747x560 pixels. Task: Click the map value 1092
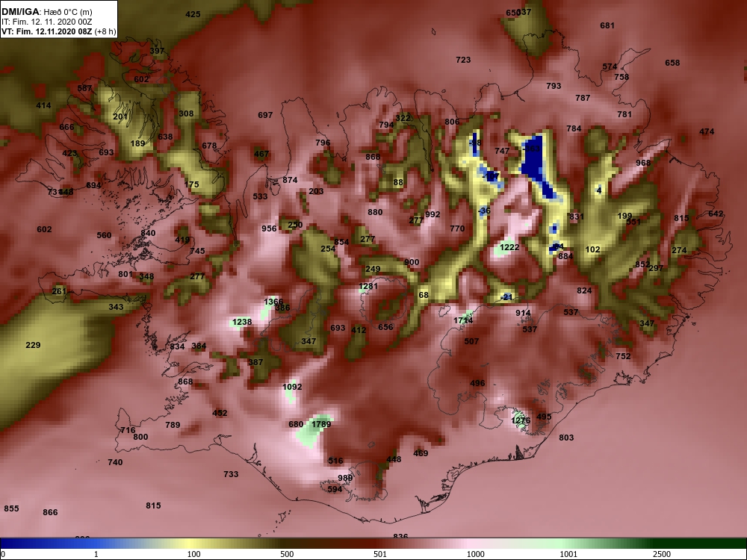click(292, 387)
